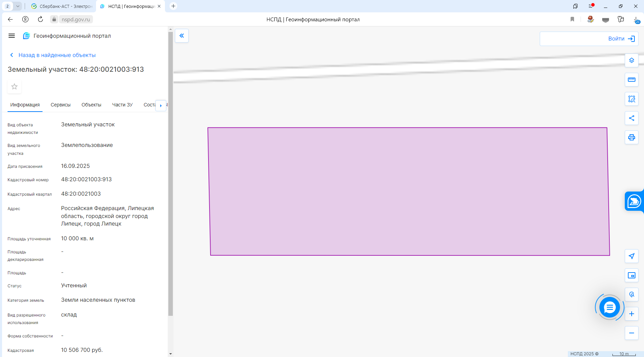Open the Части ЗУ tab
Viewport: 644px width, 357px height.
(122, 105)
